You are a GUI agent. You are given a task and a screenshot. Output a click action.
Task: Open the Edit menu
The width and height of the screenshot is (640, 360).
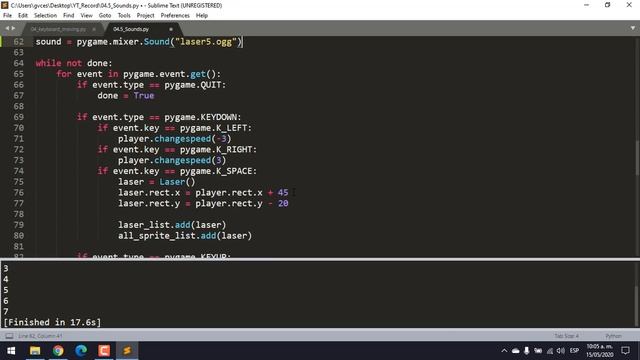(23, 16)
